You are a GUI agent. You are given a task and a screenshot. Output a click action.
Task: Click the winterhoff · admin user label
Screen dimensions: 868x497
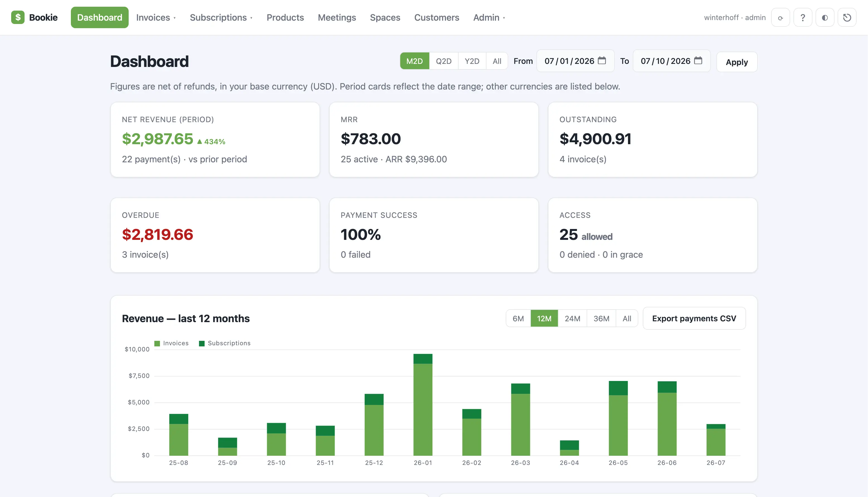[735, 17]
